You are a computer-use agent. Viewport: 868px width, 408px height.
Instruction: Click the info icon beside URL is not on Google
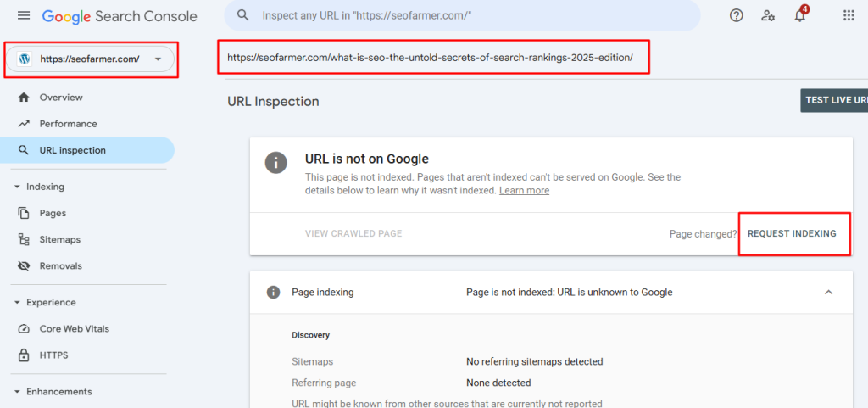point(275,163)
